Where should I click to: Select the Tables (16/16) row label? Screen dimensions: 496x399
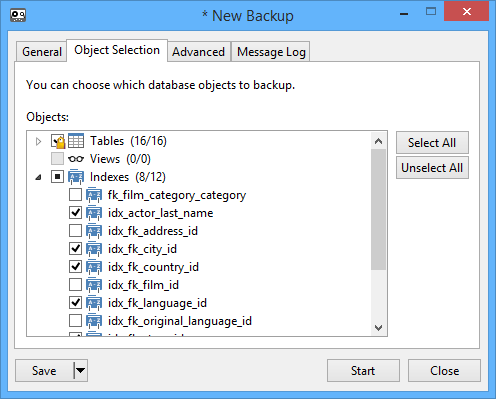pos(128,141)
